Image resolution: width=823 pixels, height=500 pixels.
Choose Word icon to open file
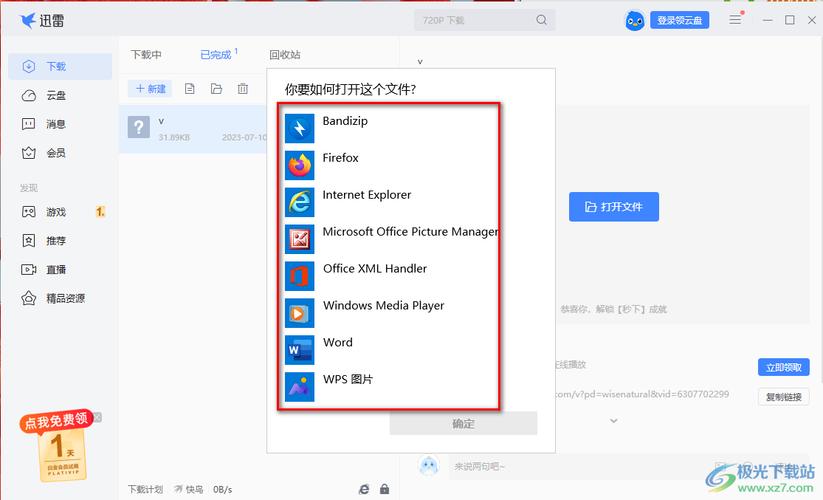(300, 350)
